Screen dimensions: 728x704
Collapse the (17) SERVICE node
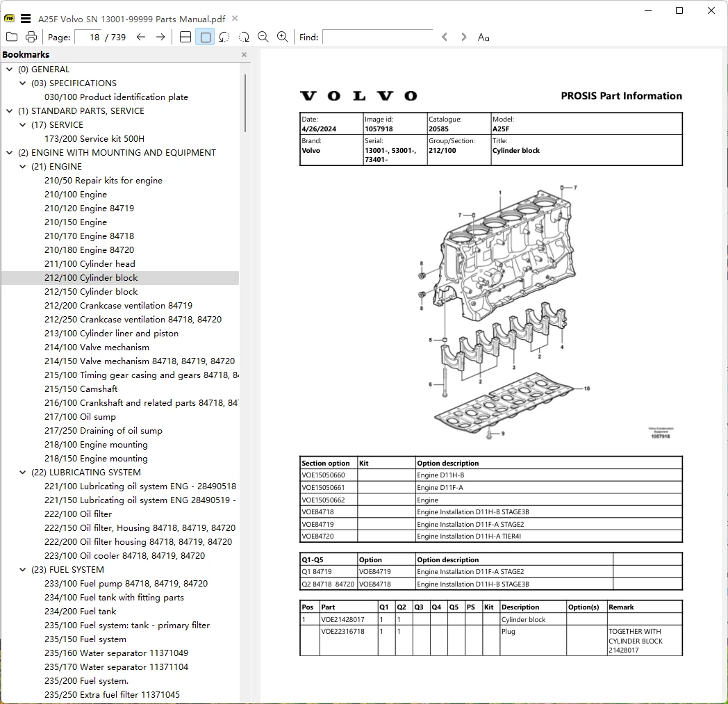pos(22,125)
